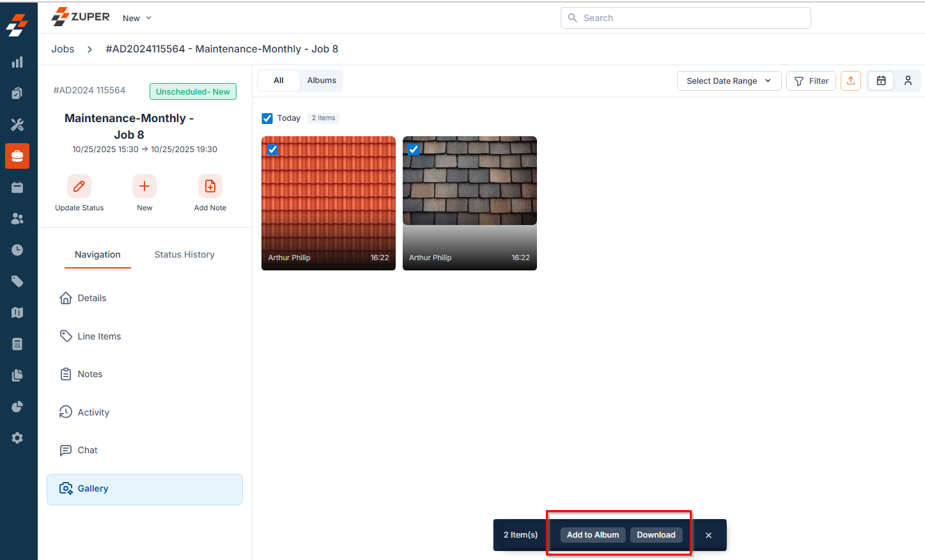Select the All gallery tab

(x=279, y=81)
